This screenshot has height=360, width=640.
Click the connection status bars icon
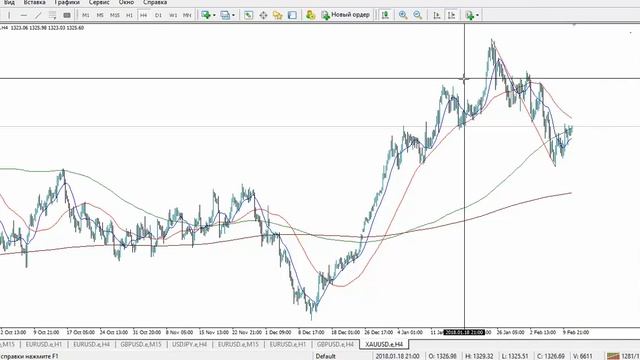click(x=613, y=356)
